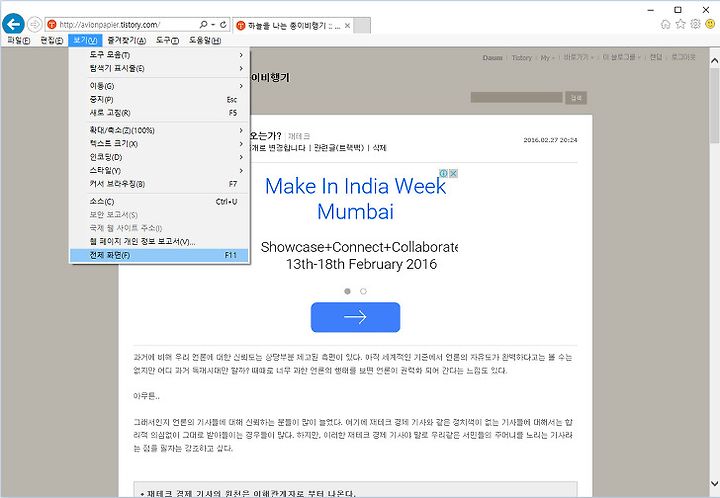This screenshot has width=720, height=498.
Task: Go back with the blue back arrow
Action: tap(13, 24)
